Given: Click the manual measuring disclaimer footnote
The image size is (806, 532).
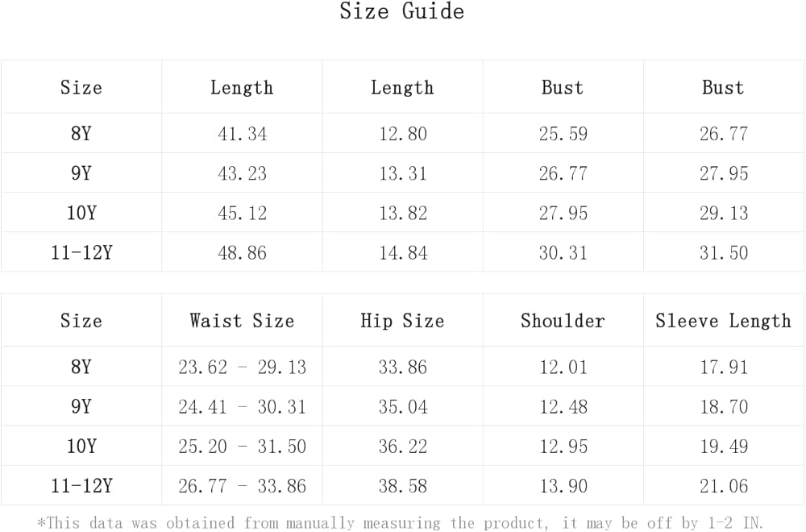Looking at the screenshot, I should [401, 523].
